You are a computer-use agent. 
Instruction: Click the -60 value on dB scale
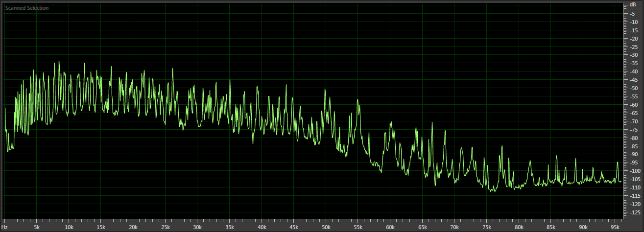click(x=633, y=105)
